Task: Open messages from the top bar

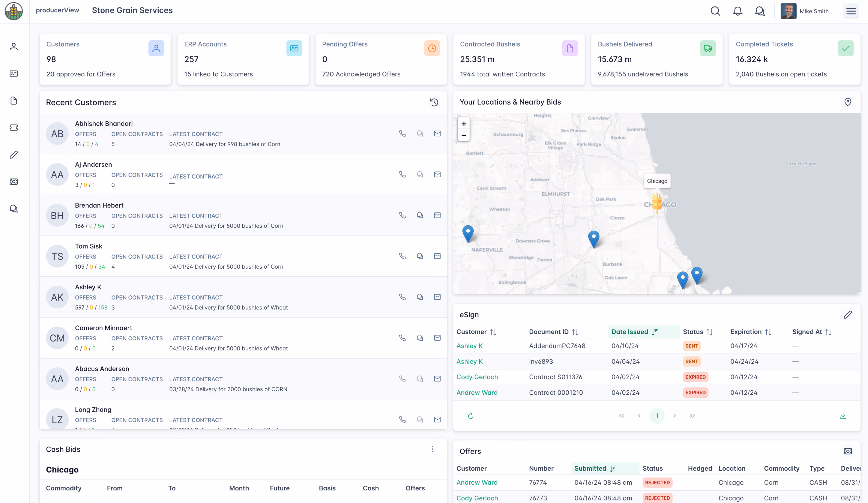Action: click(x=760, y=11)
